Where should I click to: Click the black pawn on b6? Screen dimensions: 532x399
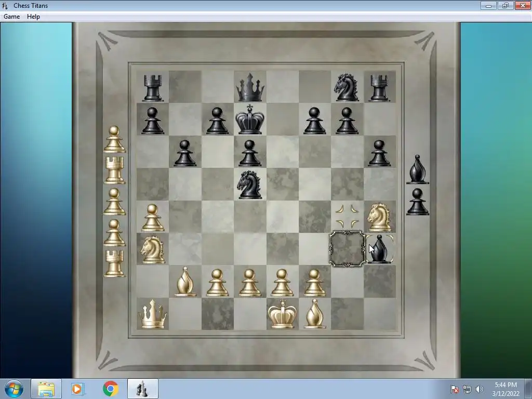click(185, 153)
